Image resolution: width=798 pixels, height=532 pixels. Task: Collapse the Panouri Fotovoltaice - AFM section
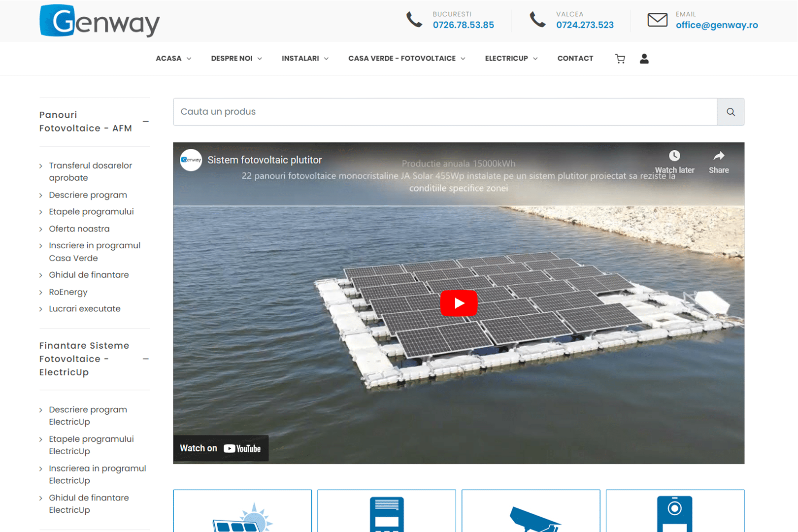pos(146,122)
